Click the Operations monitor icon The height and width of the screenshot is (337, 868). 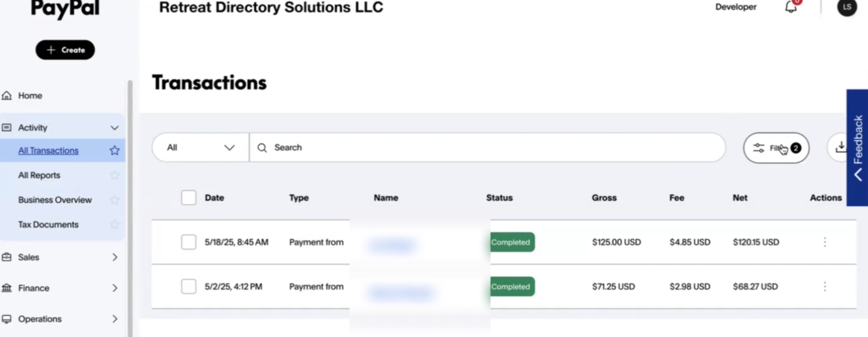point(7,319)
